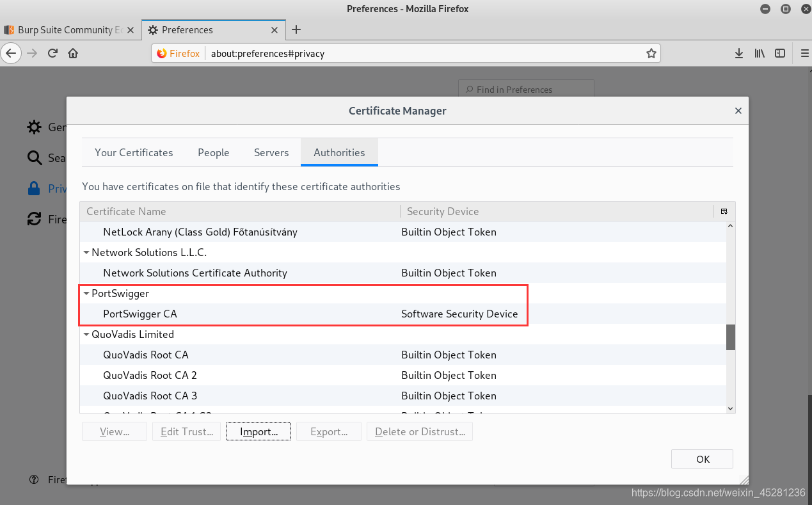The height and width of the screenshot is (505, 812).
Task: Click the Firefox identity icon in address bar
Action: pos(179,53)
